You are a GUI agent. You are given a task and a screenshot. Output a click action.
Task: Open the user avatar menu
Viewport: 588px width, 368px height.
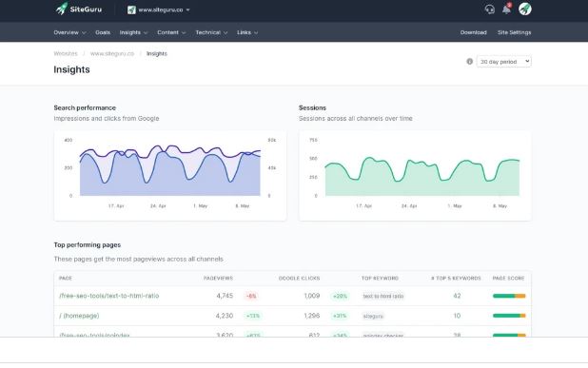tap(525, 9)
